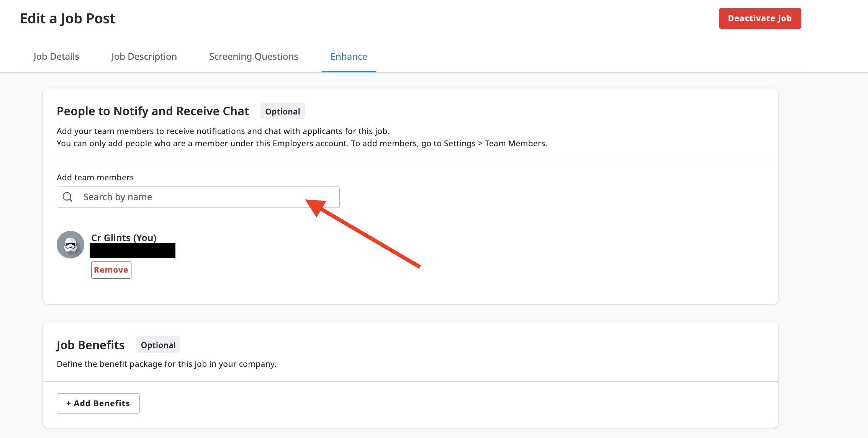Viewport: 868px width, 438px height.
Task: Click the blacked-out email under Cr Glints
Action: [x=133, y=251]
